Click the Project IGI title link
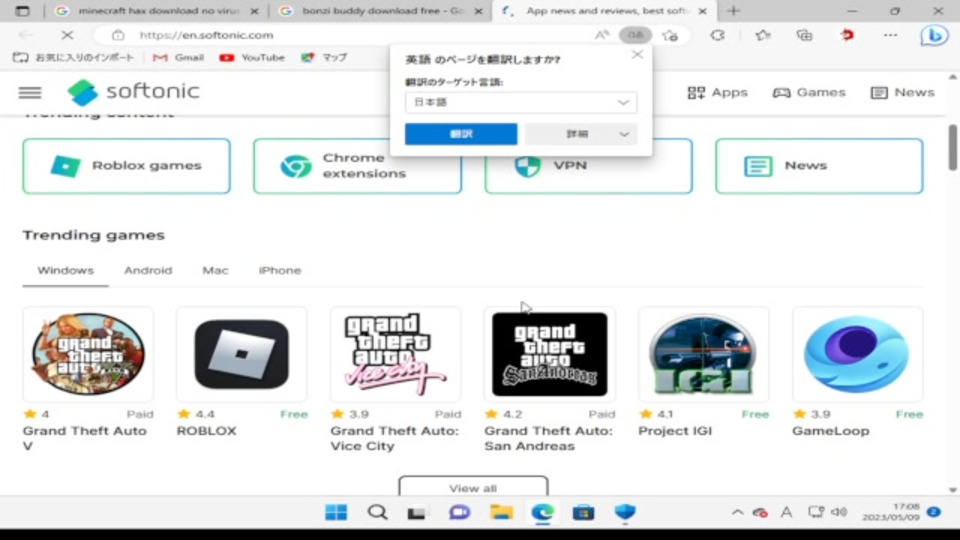960x540 pixels. [675, 431]
